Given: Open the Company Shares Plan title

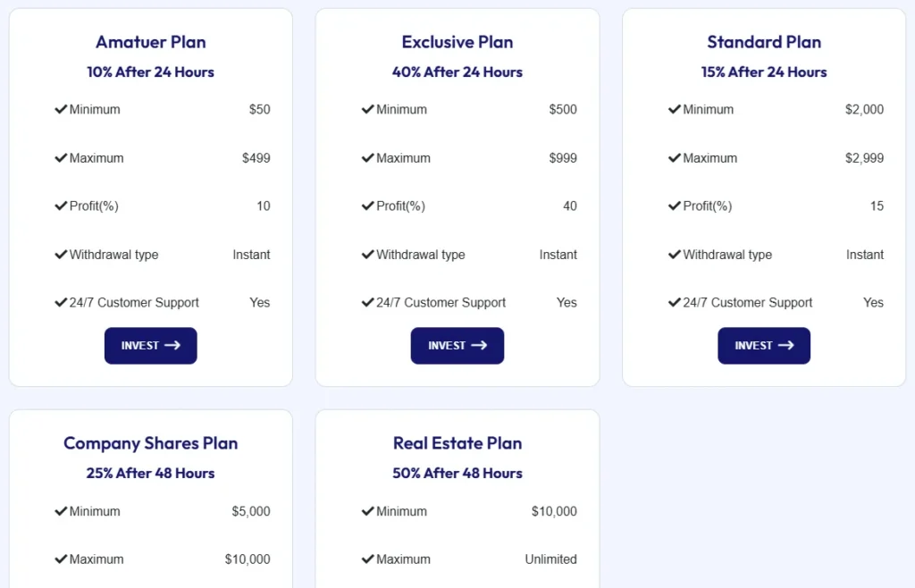Looking at the screenshot, I should click(151, 443).
